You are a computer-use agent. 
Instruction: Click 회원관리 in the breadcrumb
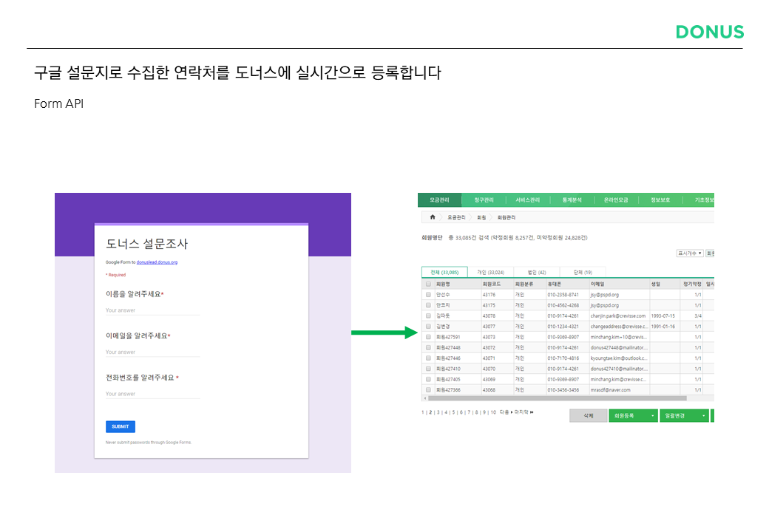coord(506,217)
